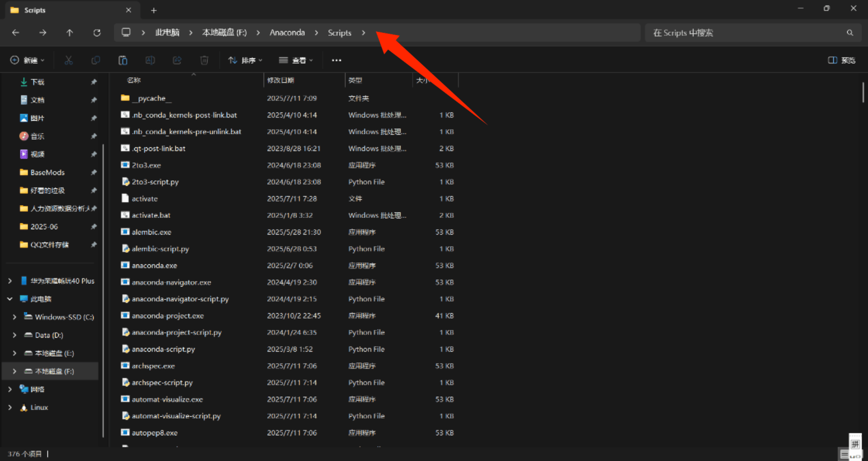The width and height of the screenshot is (868, 461).
Task: Click the cut scissors icon
Action: click(69, 60)
